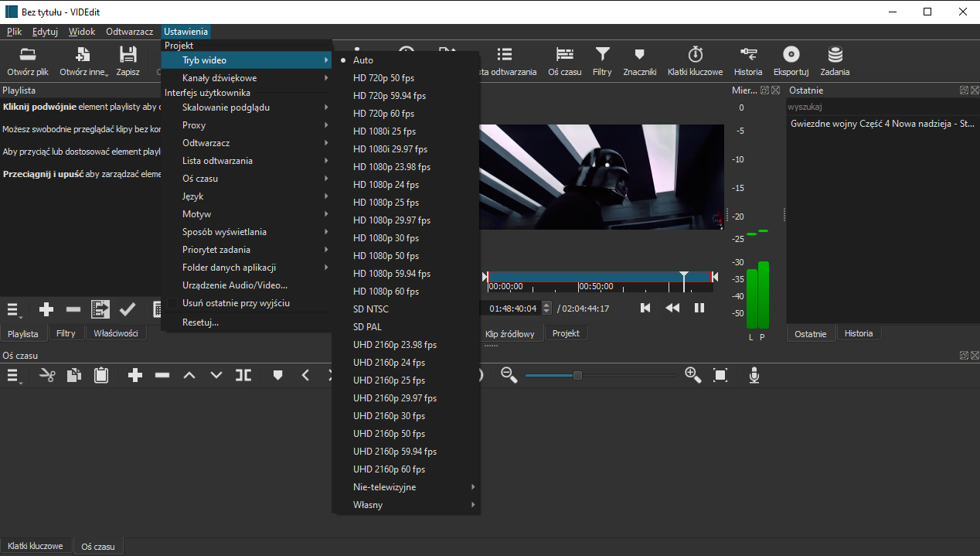Click the Otwórz inne toolbar icon
This screenshot has width=980, height=556.
tap(83, 60)
